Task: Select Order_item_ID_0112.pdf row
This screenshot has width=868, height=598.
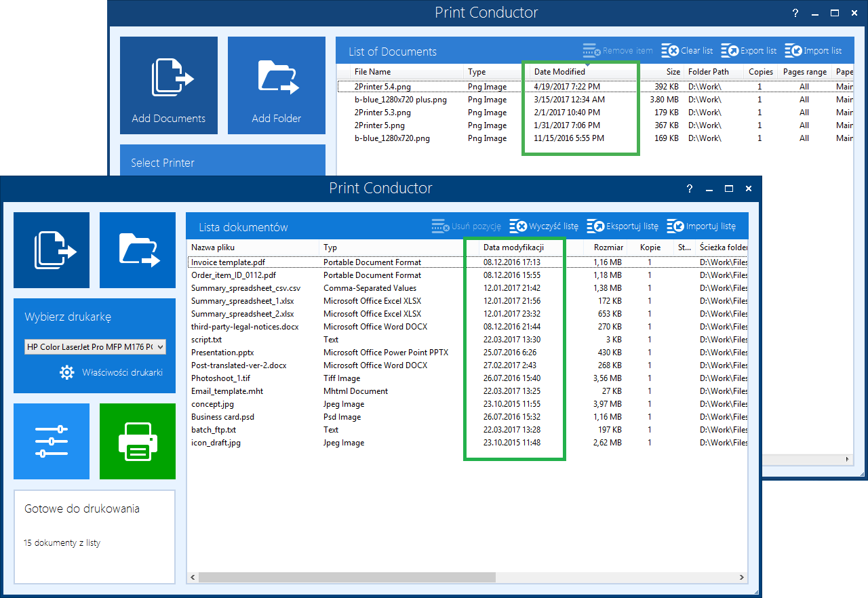Action: [468, 275]
